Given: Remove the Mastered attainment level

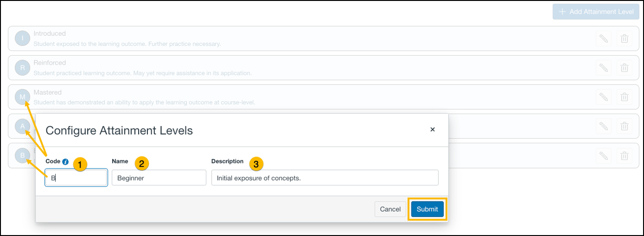Looking at the screenshot, I should (x=624, y=97).
